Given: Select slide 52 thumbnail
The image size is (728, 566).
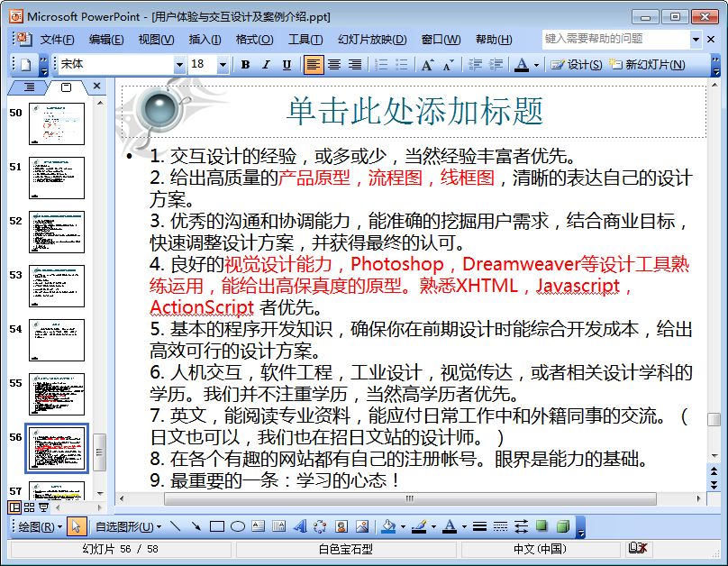Looking at the screenshot, I should coord(57,233).
